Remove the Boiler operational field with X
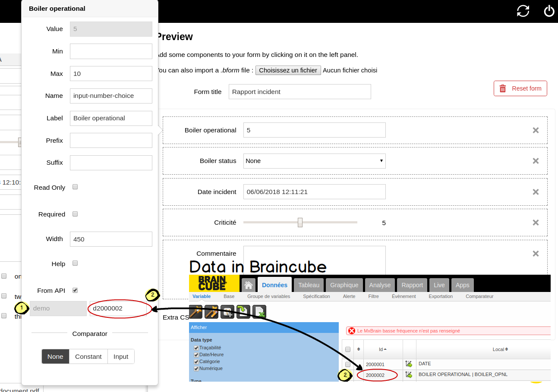Image resolution: width=558 pixels, height=392 pixels. [536, 130]
